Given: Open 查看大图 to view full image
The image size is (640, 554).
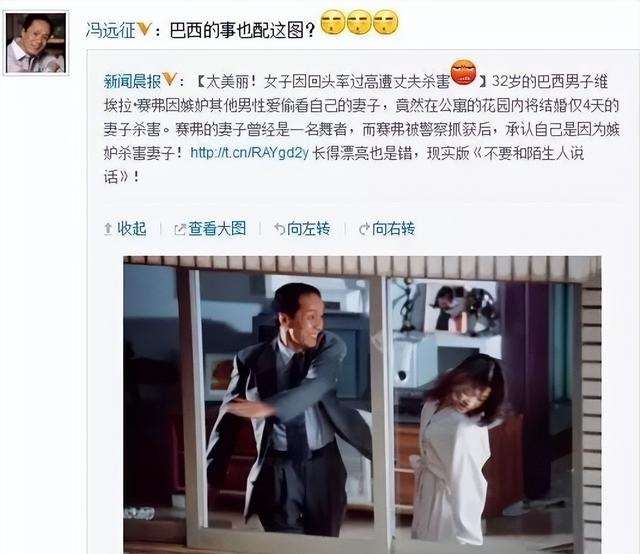Looking at the screenshot, I should (x=217, y=229).
